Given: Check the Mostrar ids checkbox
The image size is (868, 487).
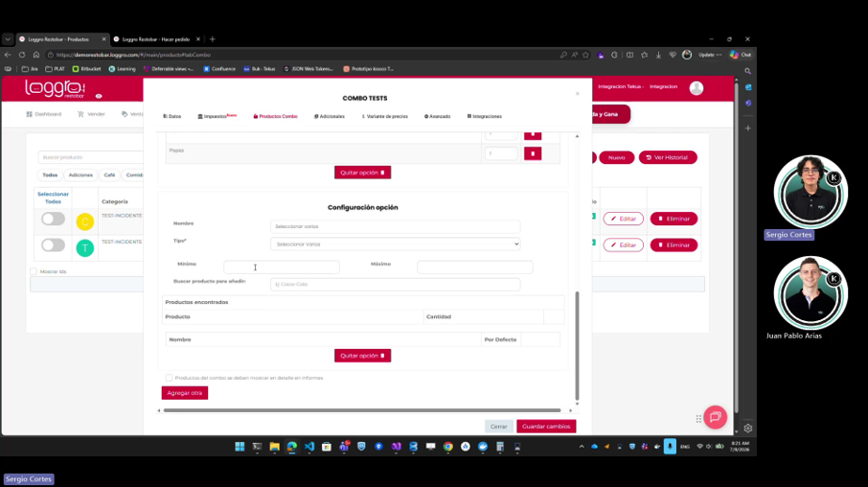Looking at the screenshot, I should click(34, 271).
